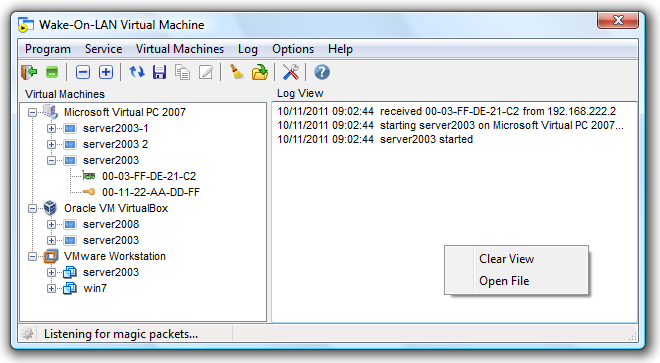The image size is (660, 363).
Task: Open options with tools wrench icon
Action: point(290,72)
